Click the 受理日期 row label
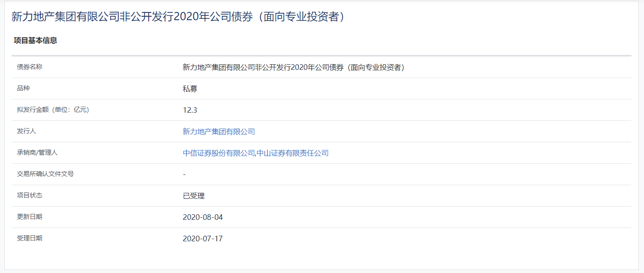Screen dimensions: 644x273 [30, 238]
